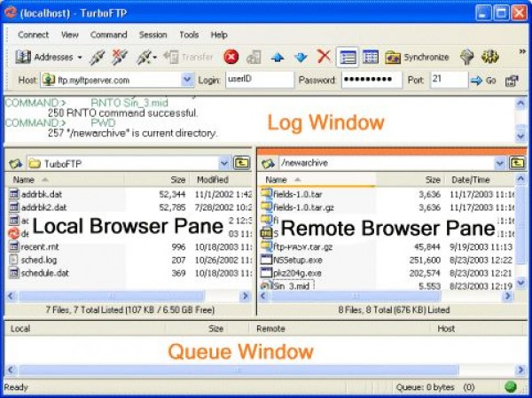Open the Command menu
Image resolution: width=532 pixels, height=398 pixels.
pos(108,35)
